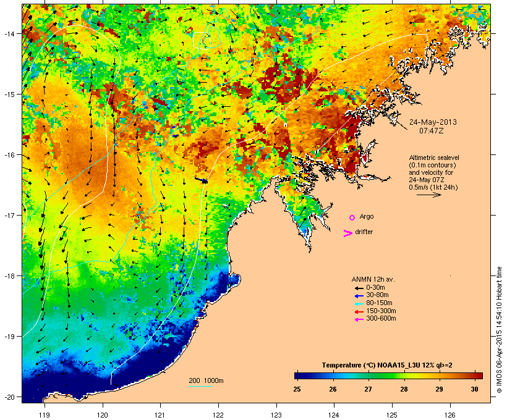
Task: Click the 'drifter' legend label
Action: click(x=364, y=232)
